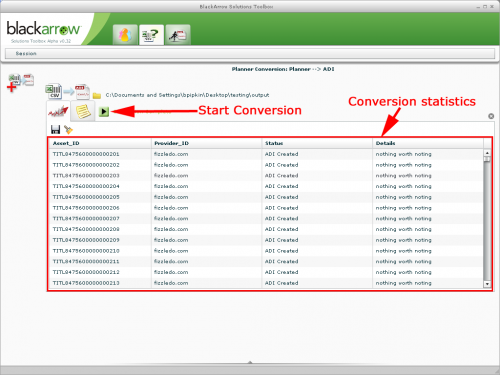This screenshot has height=375, width=500.
Task: Minimize the BlackArrow Solutions Toolbox window
Action: [x=478, y=7]
